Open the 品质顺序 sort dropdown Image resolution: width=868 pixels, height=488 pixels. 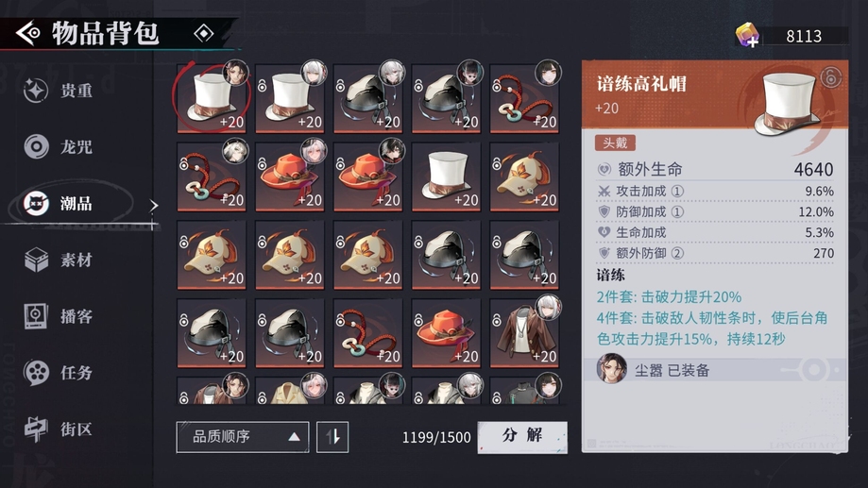pos(243,437)
